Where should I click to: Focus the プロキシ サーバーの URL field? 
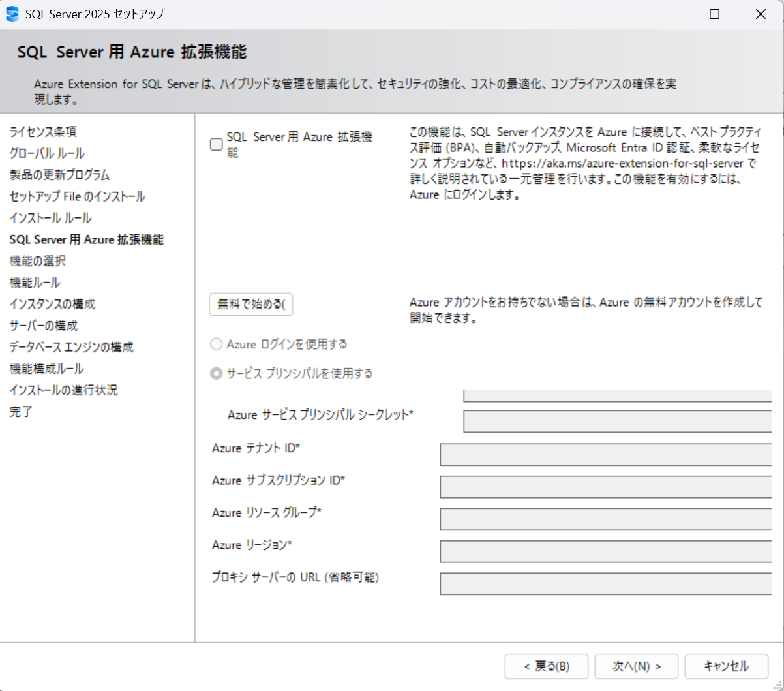605,583
